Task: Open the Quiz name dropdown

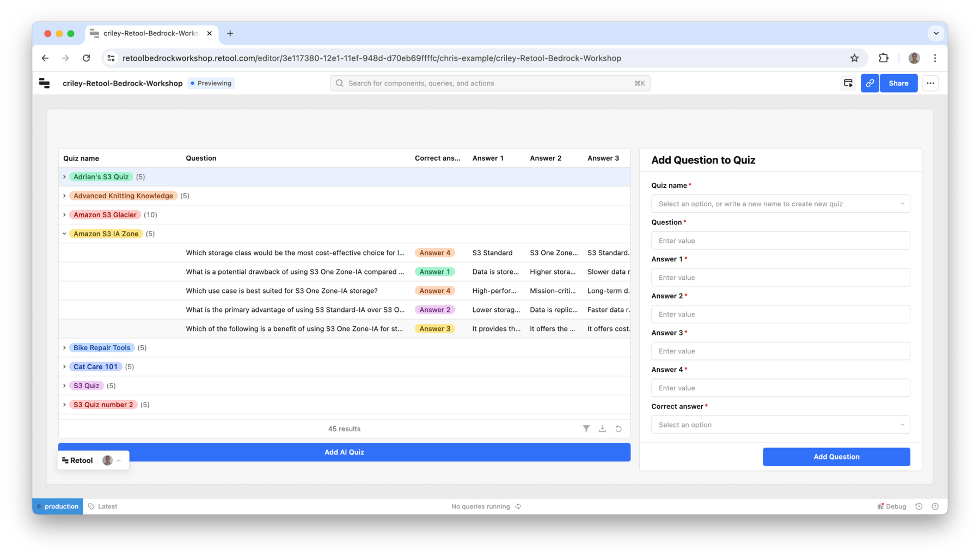Action: coord(780,204)
